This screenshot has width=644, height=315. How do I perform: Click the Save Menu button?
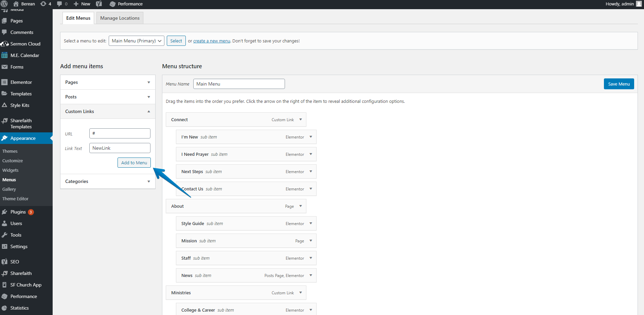pos(619,84)
